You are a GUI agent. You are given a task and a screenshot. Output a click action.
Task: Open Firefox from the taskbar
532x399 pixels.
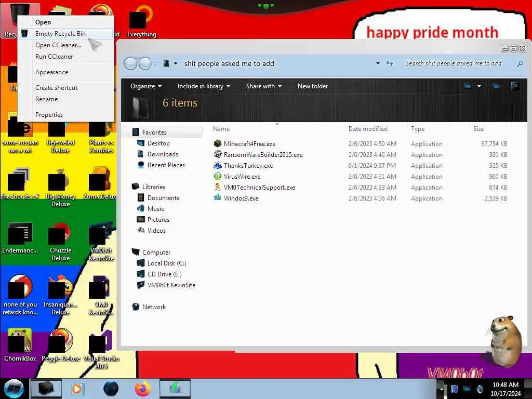click(143, 389)
